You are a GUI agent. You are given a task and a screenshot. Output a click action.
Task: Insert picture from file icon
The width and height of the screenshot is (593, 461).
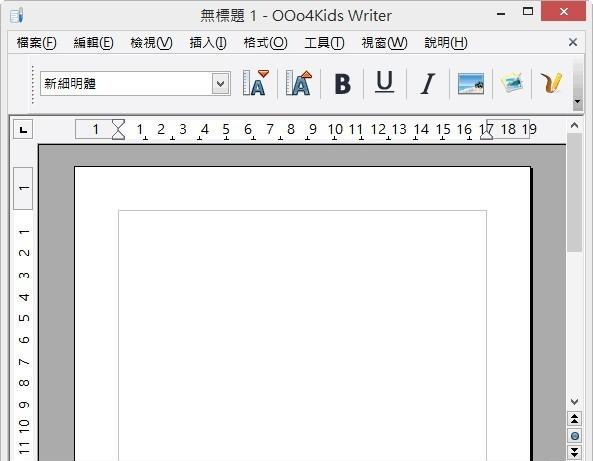pos(470,84)
